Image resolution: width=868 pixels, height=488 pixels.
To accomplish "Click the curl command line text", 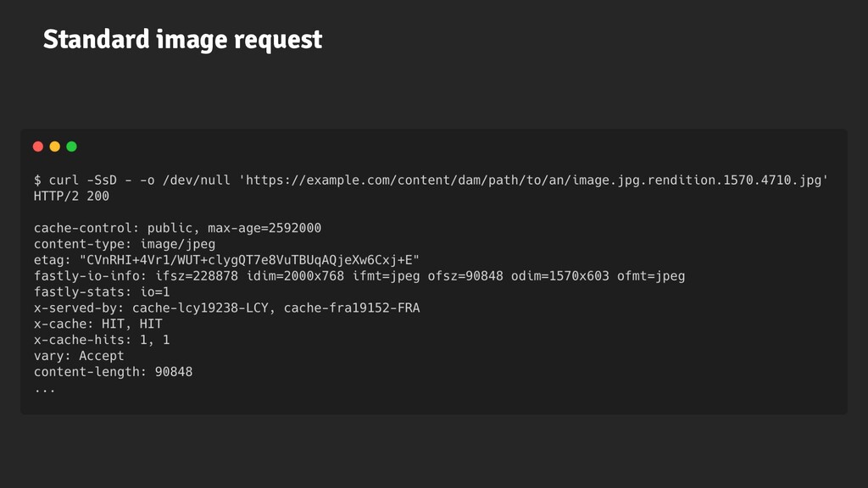I will [x=431, y=180].
